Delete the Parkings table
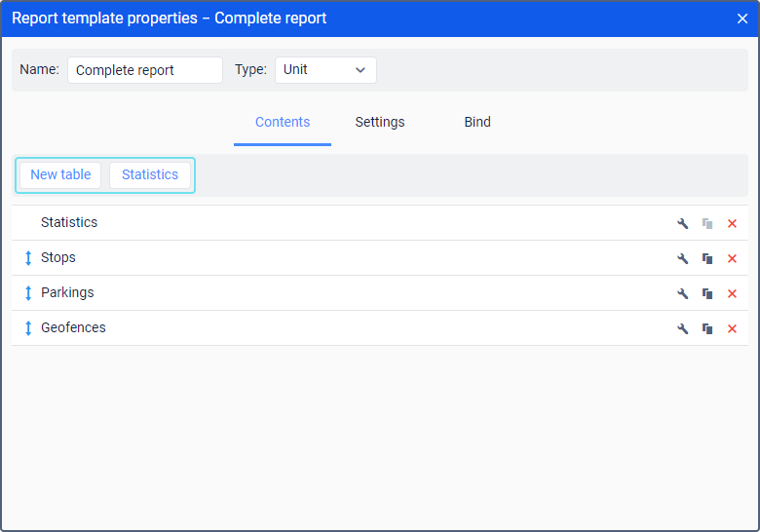760x532 pixels. pyautogui.click(x=732, y=293)
